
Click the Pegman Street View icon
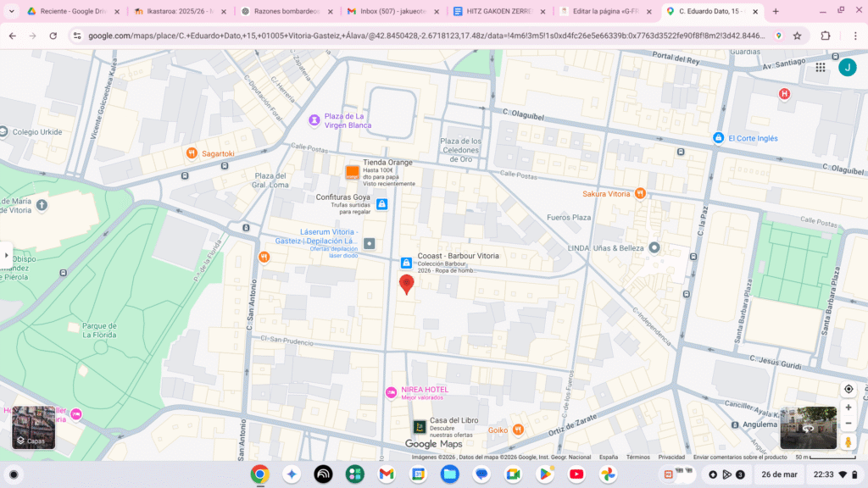(x=848, y=441)
